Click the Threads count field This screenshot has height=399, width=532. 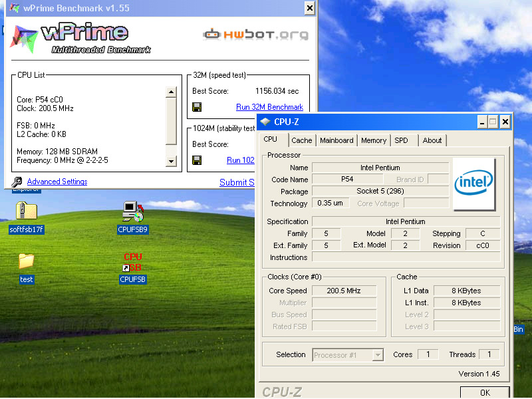pos(489,354)
